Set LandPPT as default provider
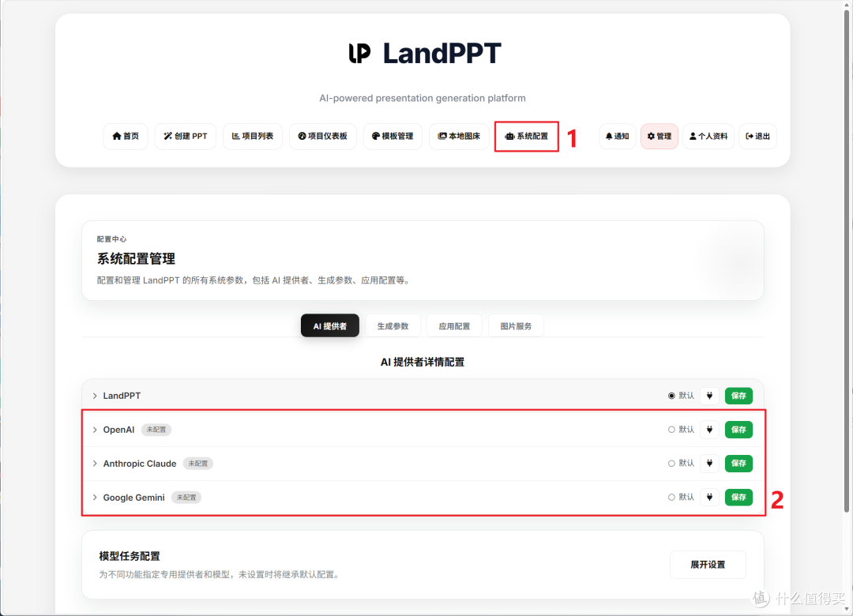Image resolution: width=853 pixels, height=616 pixels. pyautogui.click(x=671, y=396)
